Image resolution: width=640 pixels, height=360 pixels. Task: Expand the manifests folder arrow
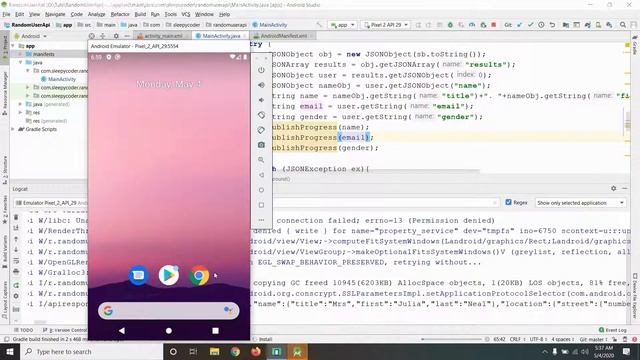(x=20, y=54)
